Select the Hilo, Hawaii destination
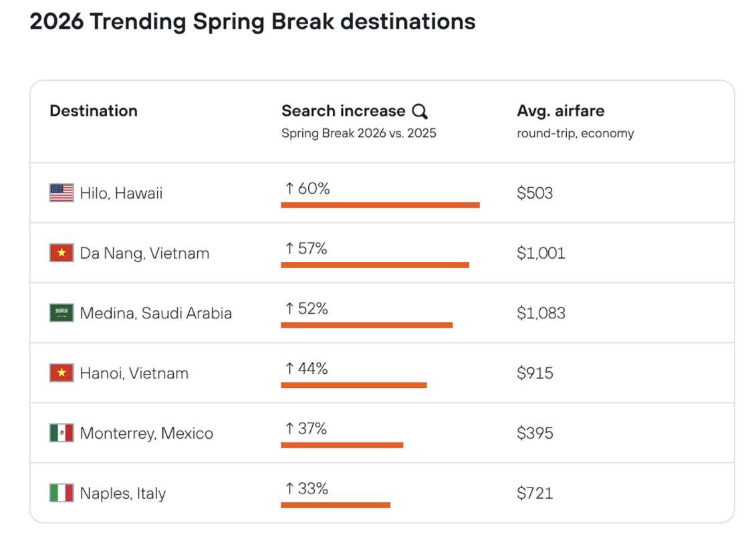The image size is (756, 535). [x=121, y=193]
